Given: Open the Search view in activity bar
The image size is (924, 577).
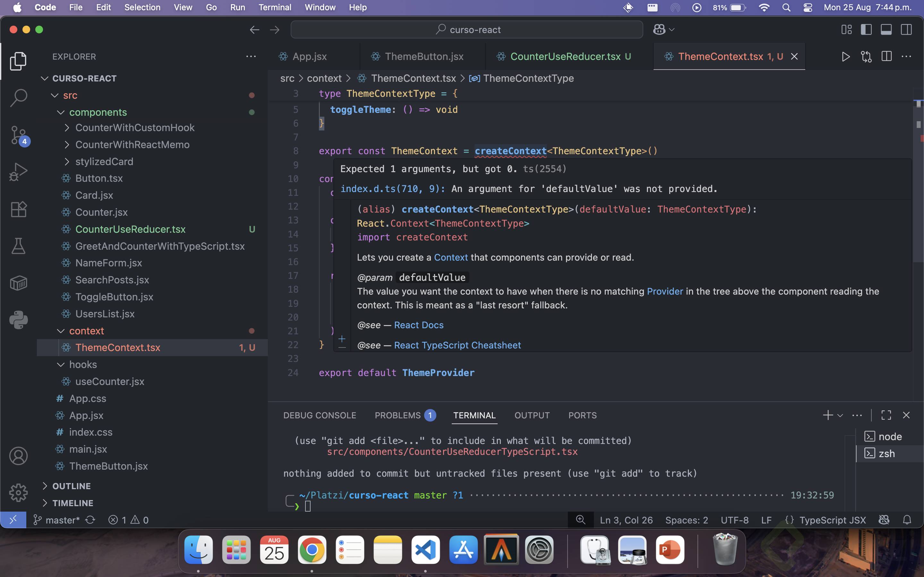Looking at the screenshot, I should [x=18, y=98].
